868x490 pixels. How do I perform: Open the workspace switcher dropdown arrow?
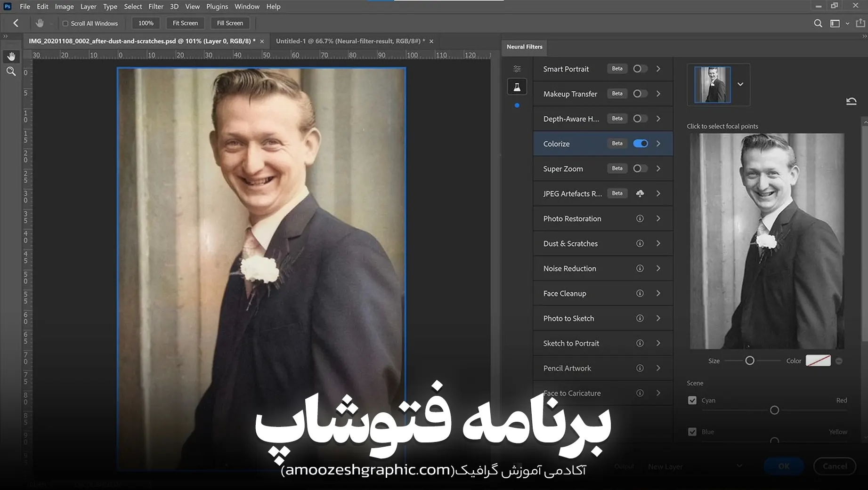(847, 23)
